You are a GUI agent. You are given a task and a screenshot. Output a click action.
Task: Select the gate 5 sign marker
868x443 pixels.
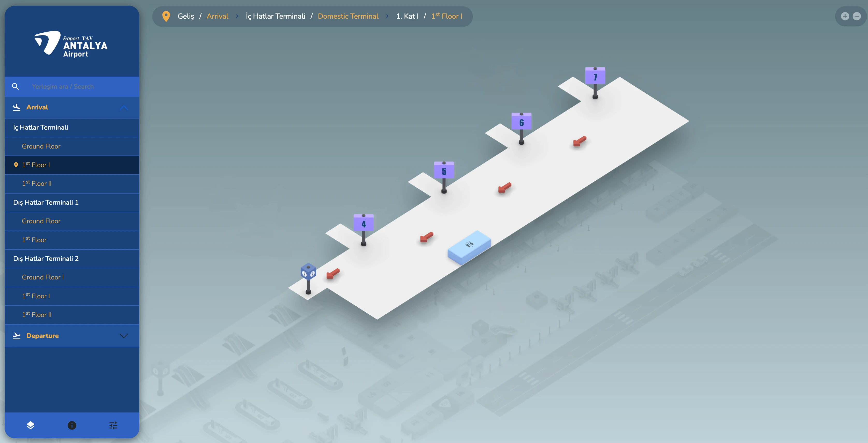(x=444, y=171)
